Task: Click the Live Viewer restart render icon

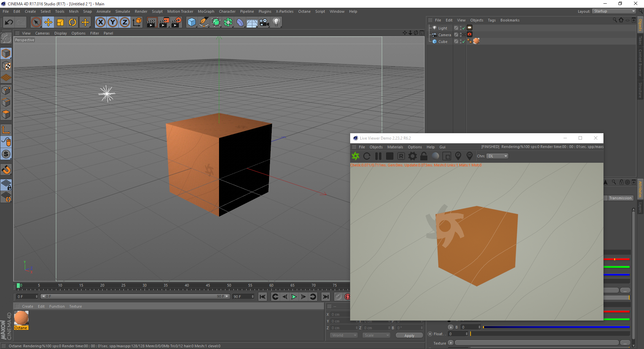Action: click(x=367, y=156)
